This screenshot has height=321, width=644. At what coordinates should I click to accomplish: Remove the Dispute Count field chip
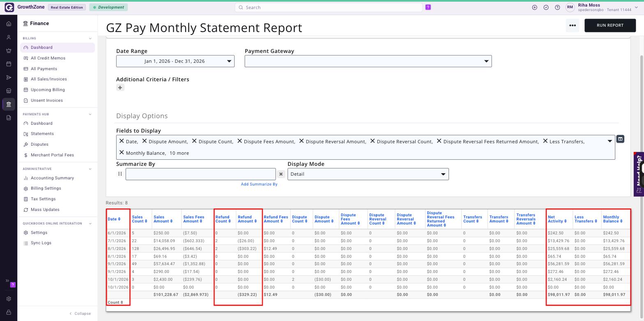coord(194,141)
